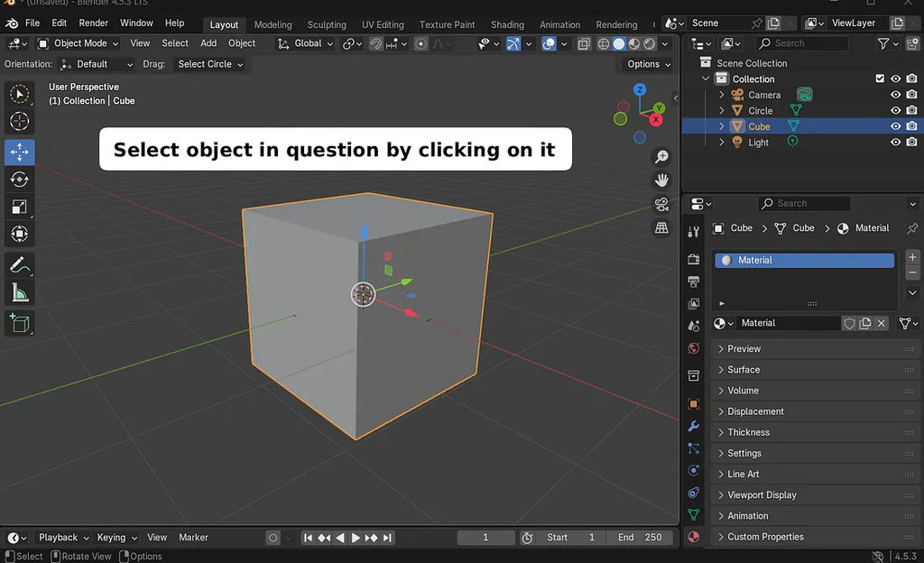The image size is (924, 563).
Task: Activate the Scale tool
Action: (19, 207)
